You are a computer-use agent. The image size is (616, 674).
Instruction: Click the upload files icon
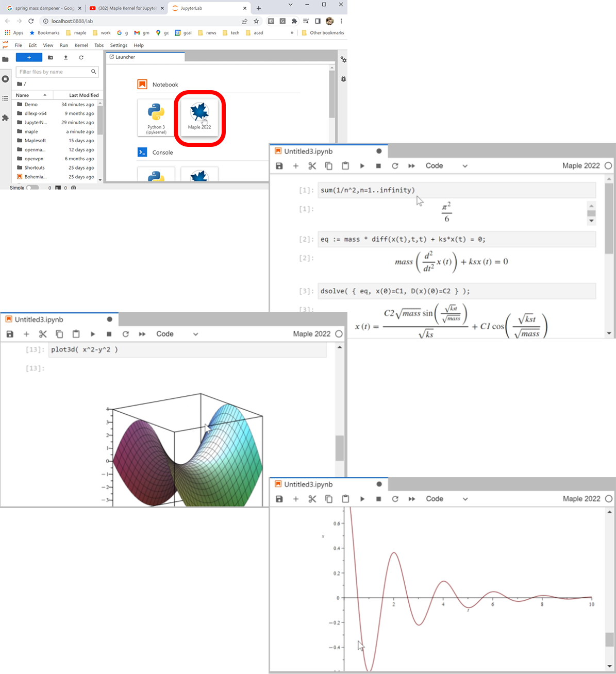pos(65,58)
